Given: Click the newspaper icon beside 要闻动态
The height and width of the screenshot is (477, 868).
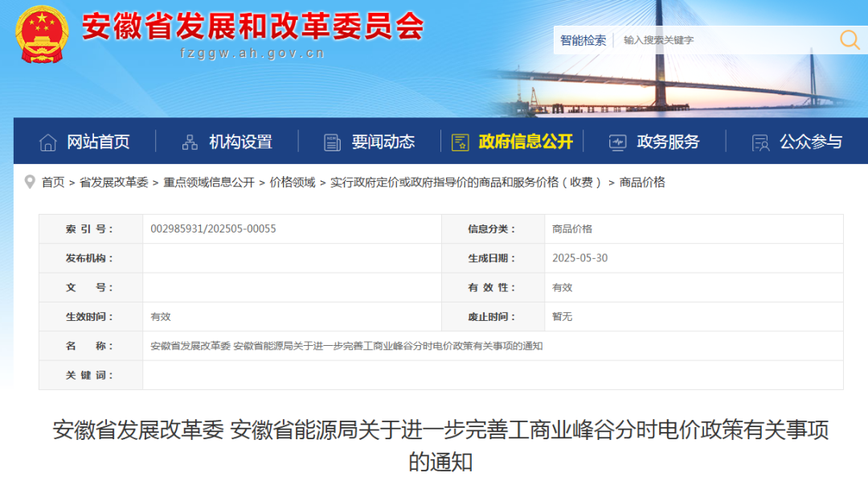Looking at the screenshot, I should [x=332, y=142].
